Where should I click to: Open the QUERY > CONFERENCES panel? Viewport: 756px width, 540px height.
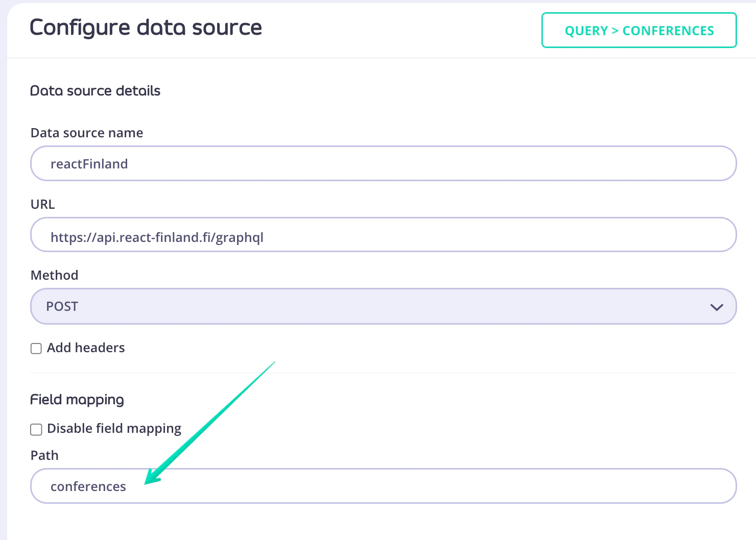tap(638, 30)
